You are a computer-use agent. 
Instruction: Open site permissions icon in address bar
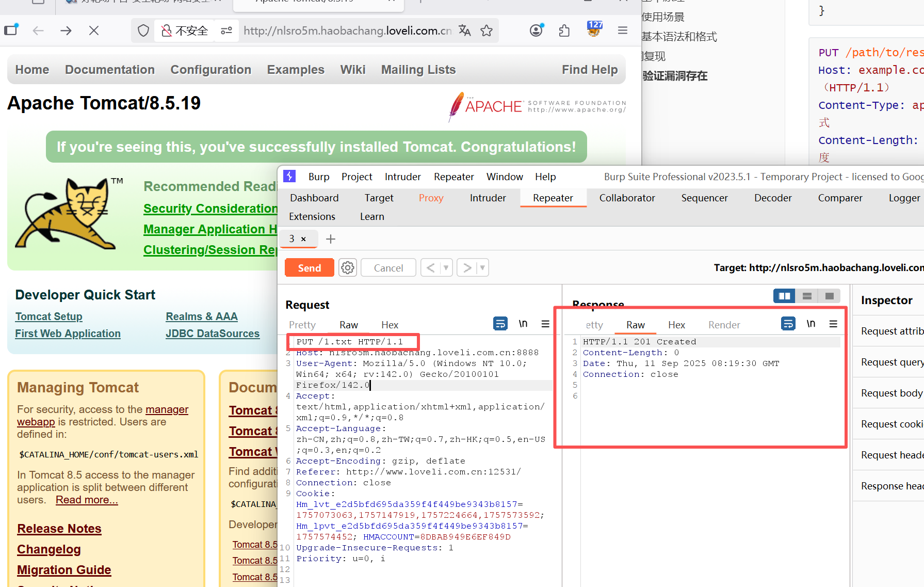pyautogui.click(x=226, y=31)
